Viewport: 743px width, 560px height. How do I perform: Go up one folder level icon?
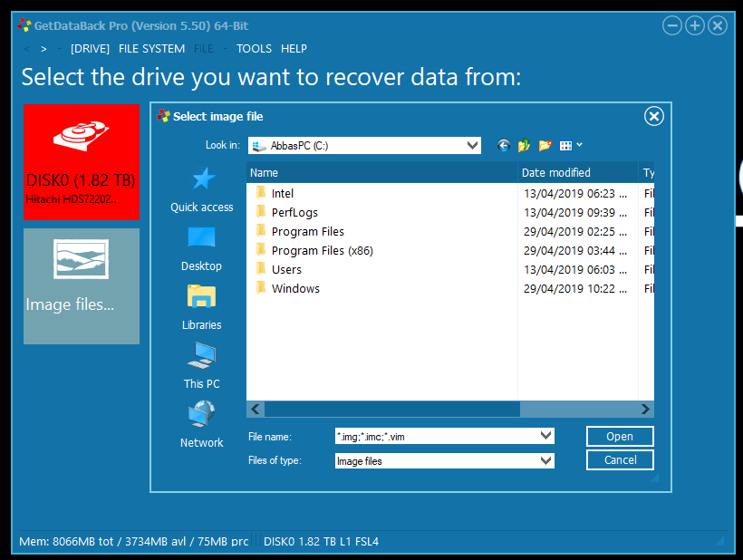click(x=524, y=146)
